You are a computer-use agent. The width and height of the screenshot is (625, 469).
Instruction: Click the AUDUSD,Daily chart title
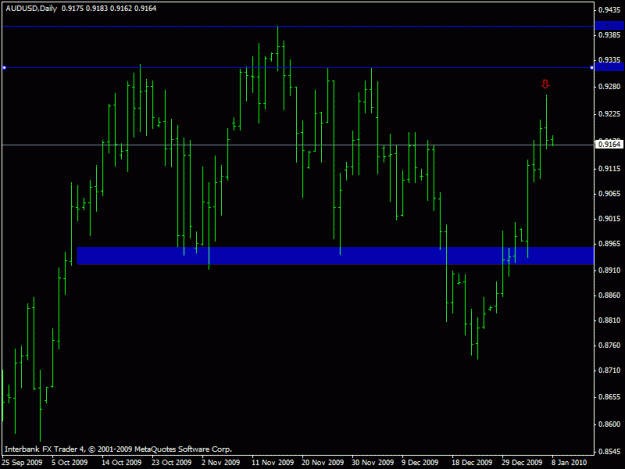coord(31,8)
